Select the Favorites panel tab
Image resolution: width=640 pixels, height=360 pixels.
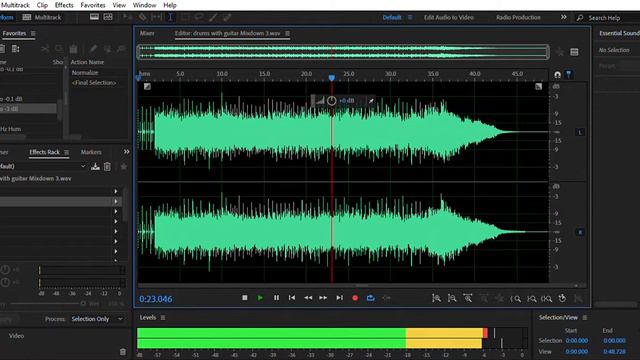14,33
